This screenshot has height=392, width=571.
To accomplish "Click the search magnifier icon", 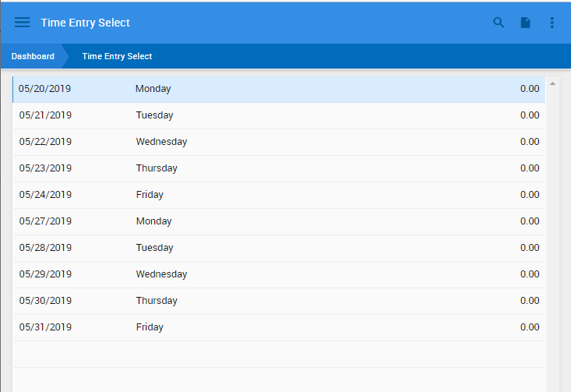I will tap(499, 23).
